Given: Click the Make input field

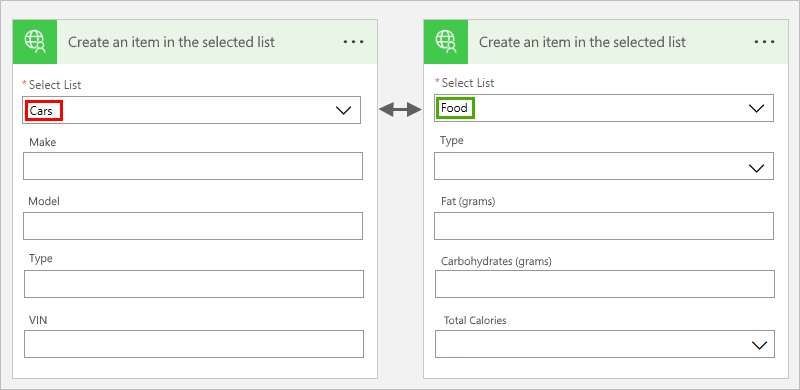Looking at the screenshot, I should click(x=193, y=166).
